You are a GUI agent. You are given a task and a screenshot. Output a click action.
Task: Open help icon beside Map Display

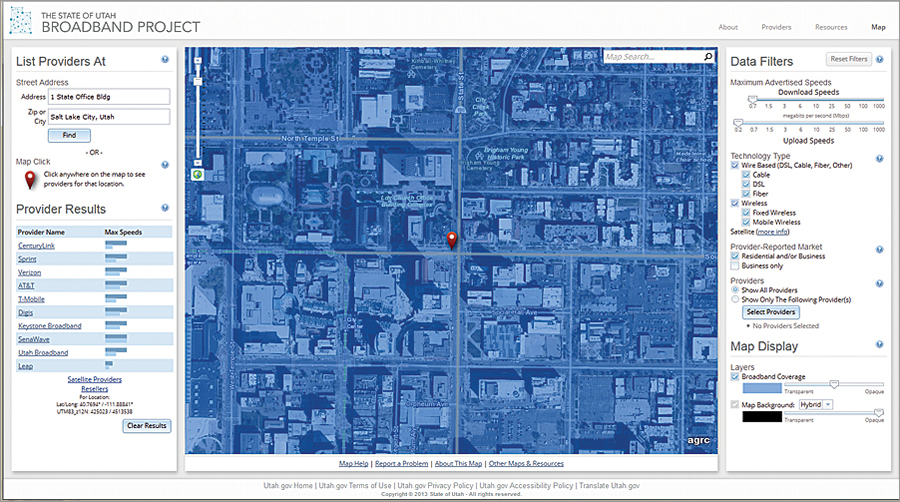(879, 344)
